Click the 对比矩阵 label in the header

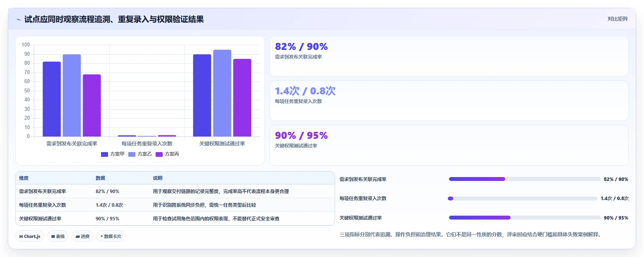617,19
